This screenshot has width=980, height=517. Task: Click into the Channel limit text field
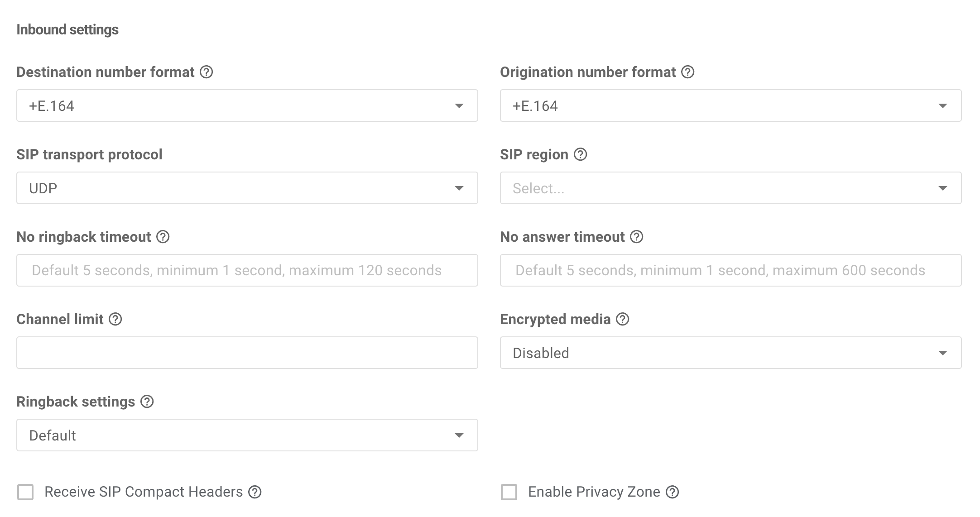tap(247, 353)
